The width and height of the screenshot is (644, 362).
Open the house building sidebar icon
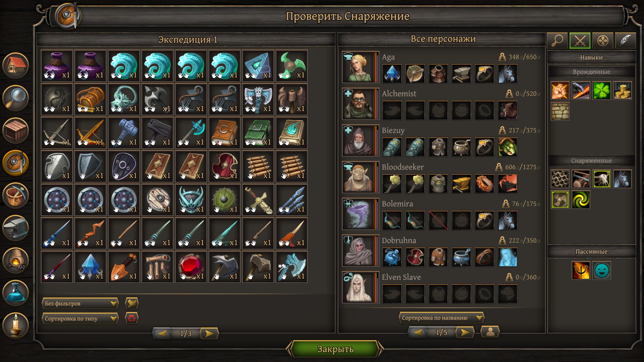click(16, 66)
